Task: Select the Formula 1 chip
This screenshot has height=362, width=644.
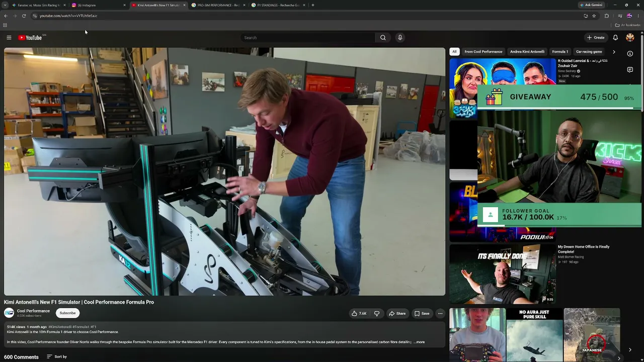Action: click(x=560, y=52)
